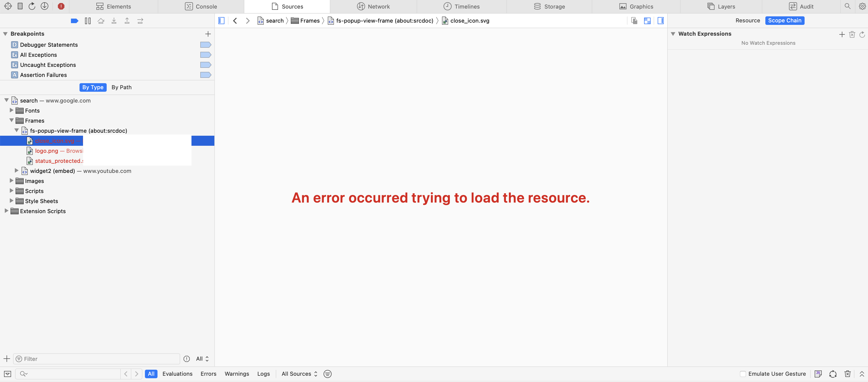868x382 pixels.
Task: Filter the console by Errors
Action: (208, 374)
